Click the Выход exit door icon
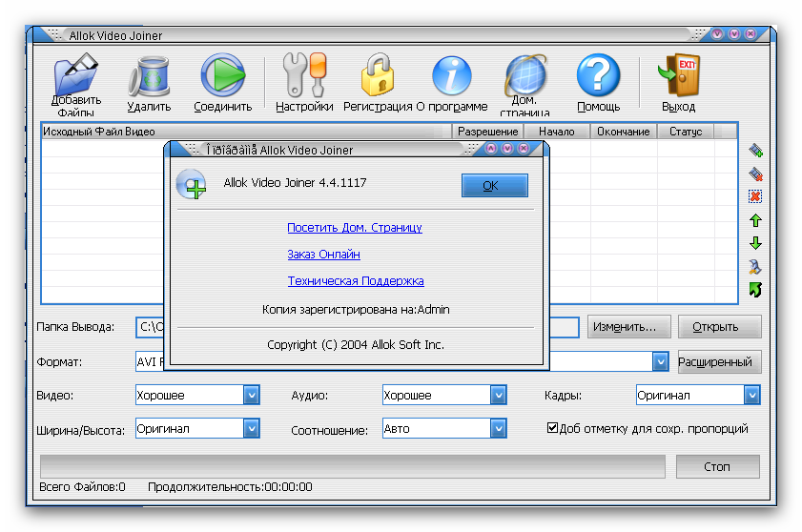 (679, 75)
